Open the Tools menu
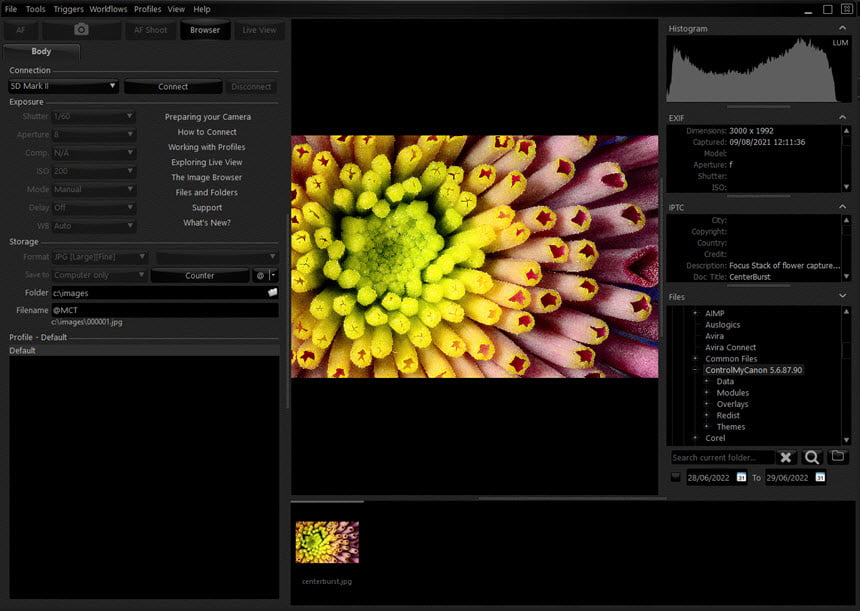The height and width of the screenshot is (611, 860). click(36, 9)
